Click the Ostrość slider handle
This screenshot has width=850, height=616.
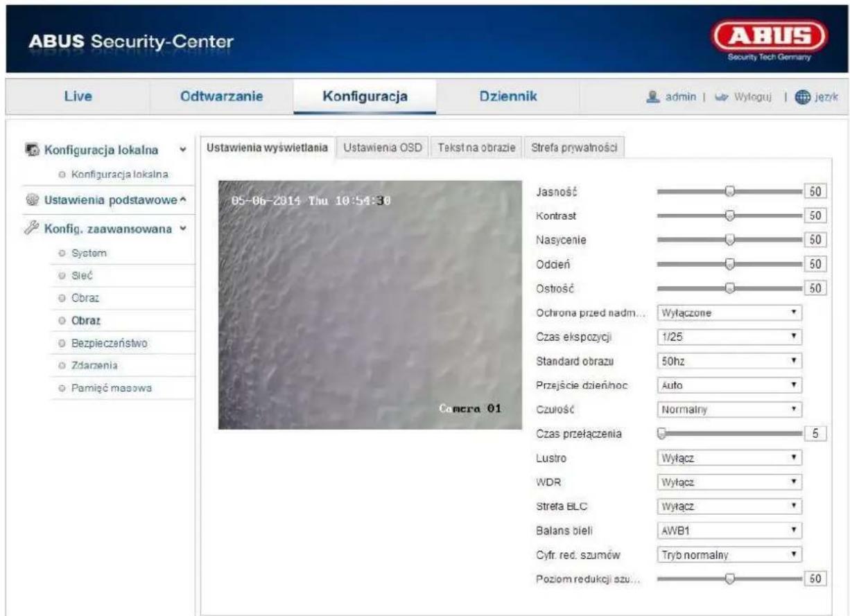point(729,288)
